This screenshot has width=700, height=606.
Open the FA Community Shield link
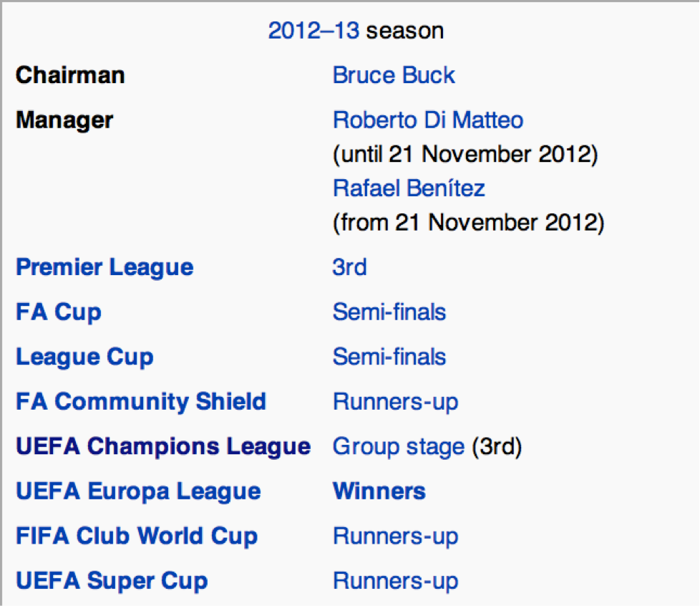(x=141, y=402)
